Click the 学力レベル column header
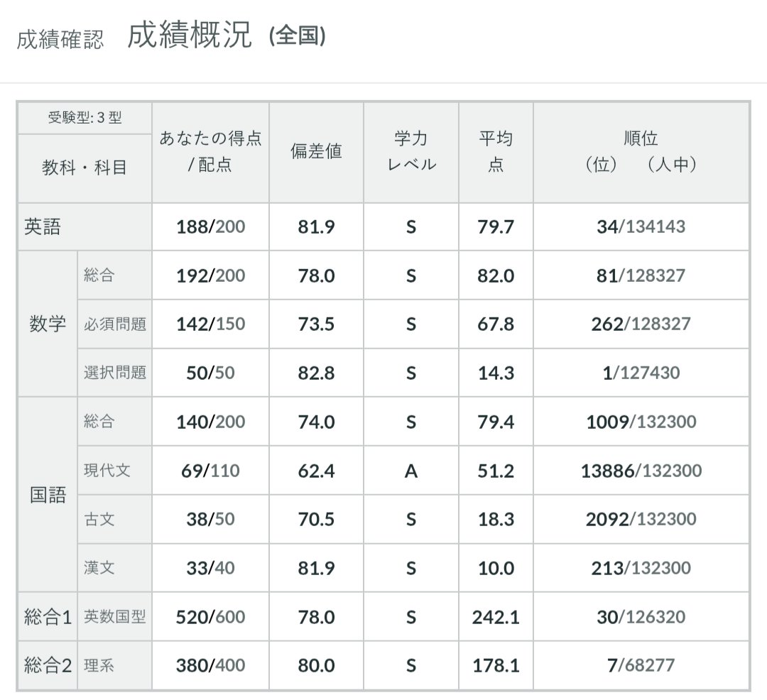 tap(411, 152)
